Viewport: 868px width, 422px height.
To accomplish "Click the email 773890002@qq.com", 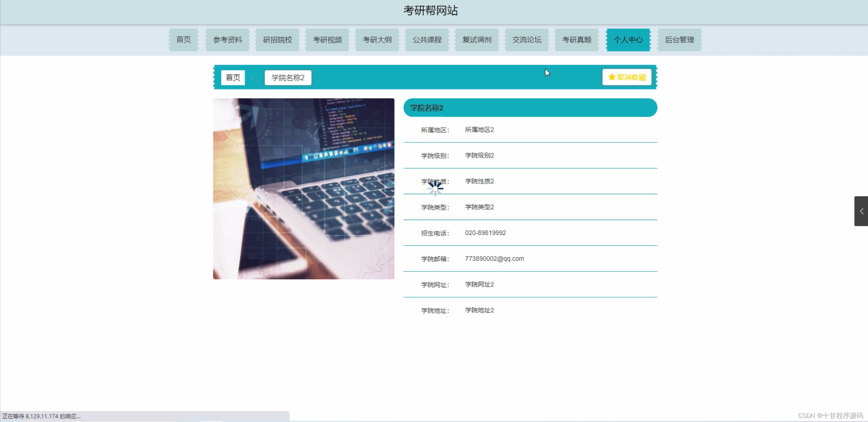I will coord(494,258).
